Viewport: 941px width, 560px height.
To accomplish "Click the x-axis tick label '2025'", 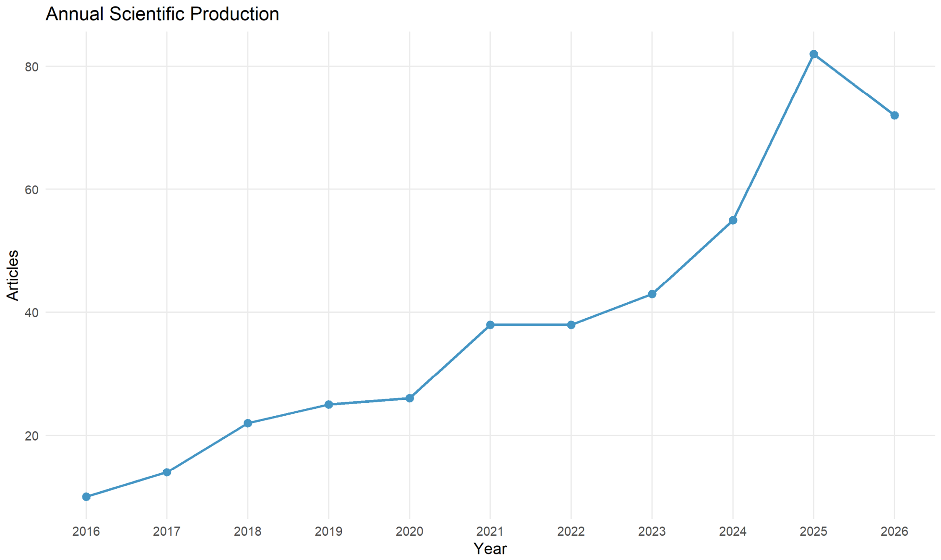I will pyautogui.click(x=814, y=531).
